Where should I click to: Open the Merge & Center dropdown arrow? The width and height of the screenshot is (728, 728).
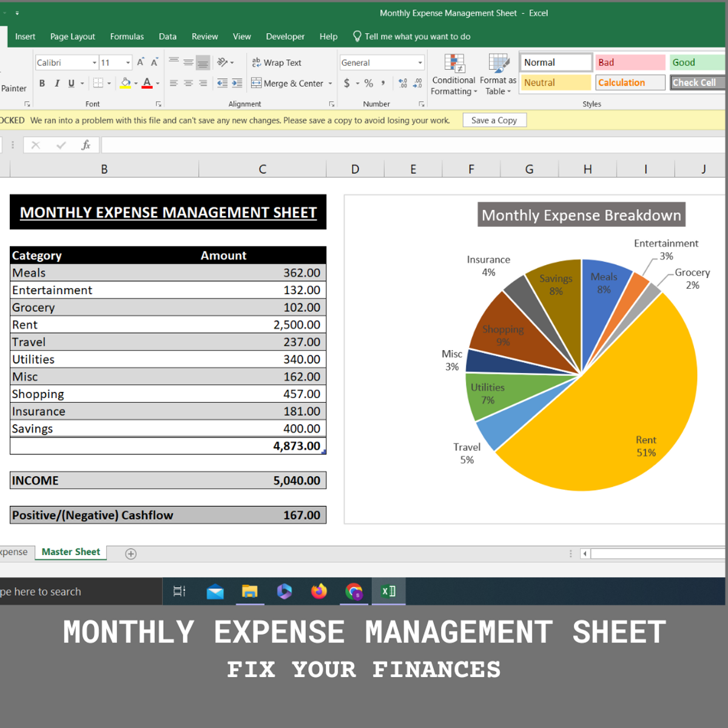[x=331, y=84]
